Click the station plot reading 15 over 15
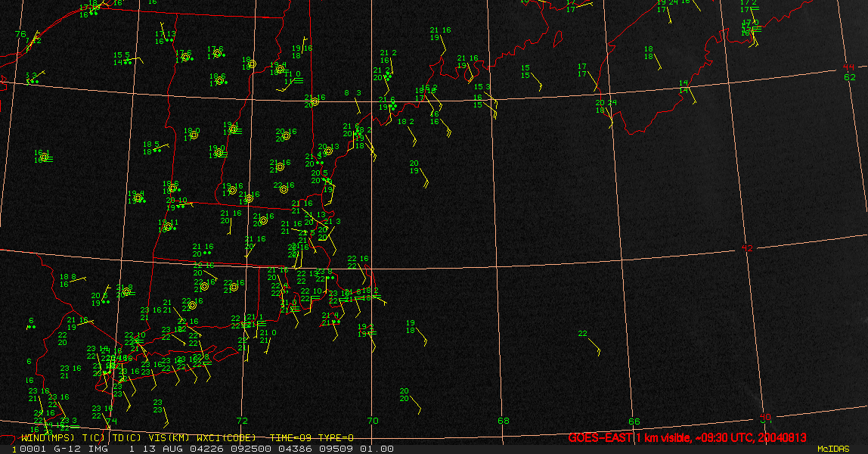 pos(525,71)
